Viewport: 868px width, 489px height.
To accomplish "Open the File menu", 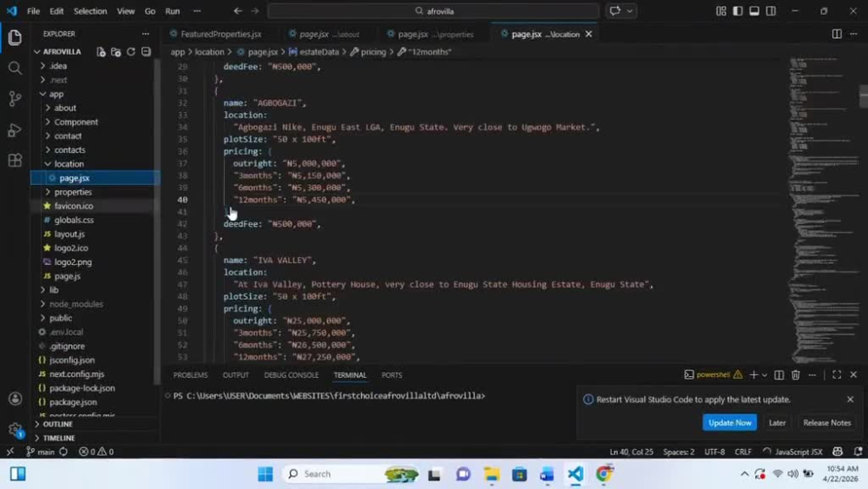I will [x=33, y=11].
